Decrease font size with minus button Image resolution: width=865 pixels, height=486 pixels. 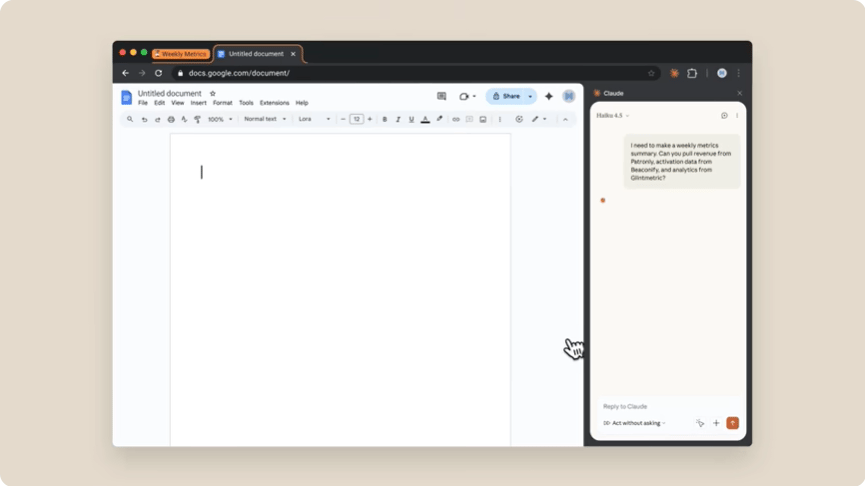click(x=343, y=119)
